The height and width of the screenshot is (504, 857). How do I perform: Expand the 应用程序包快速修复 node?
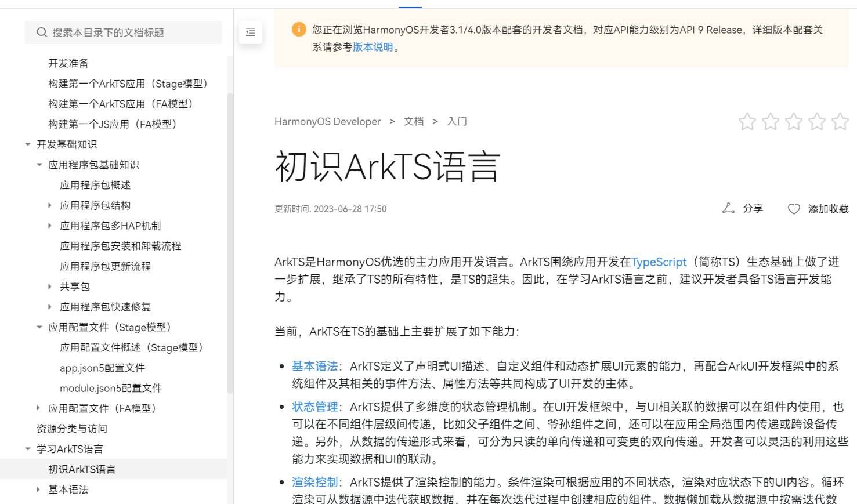(50, 307)
